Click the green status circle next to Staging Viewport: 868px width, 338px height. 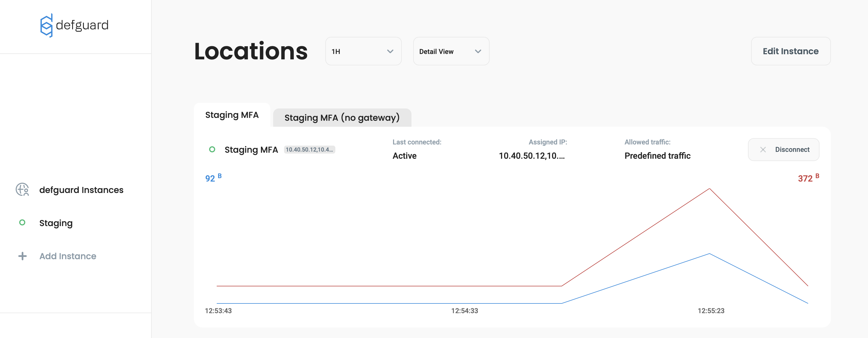pyautogui.click(x=22, y=223)
